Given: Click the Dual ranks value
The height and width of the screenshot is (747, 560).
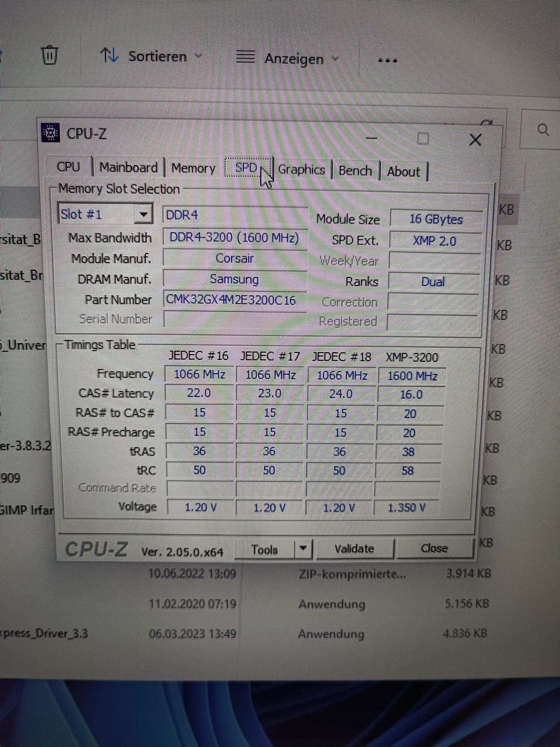Looking at the screenshot, I should (433, 281).
